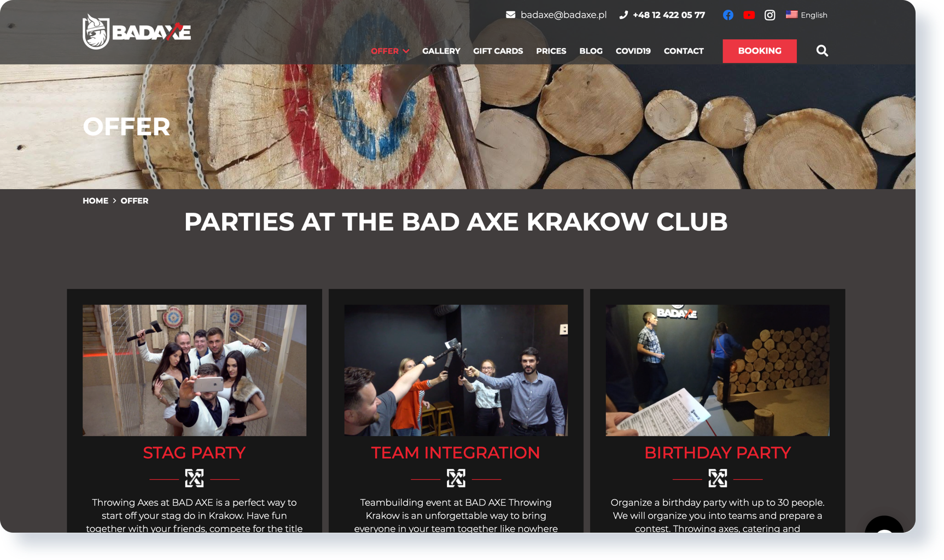Click crossed axes icon under Birthday Party

[x=718, y=479]
